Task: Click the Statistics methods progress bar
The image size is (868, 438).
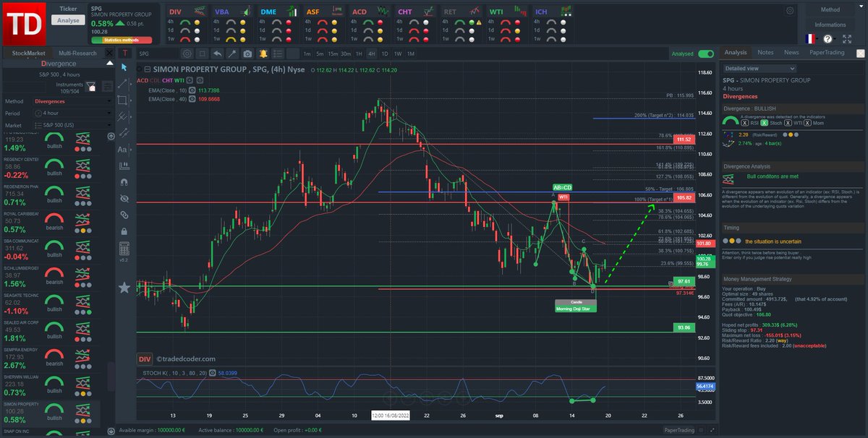Action: (122, 40)
